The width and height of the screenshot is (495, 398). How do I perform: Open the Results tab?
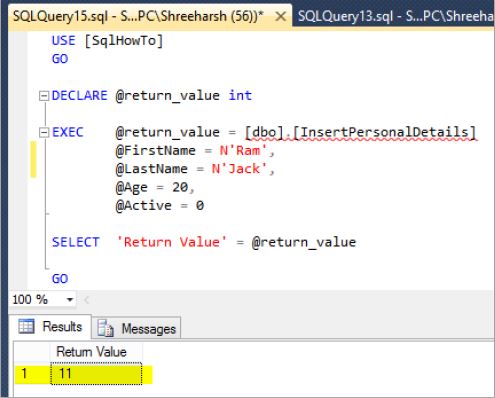click(x=50, y=326)
